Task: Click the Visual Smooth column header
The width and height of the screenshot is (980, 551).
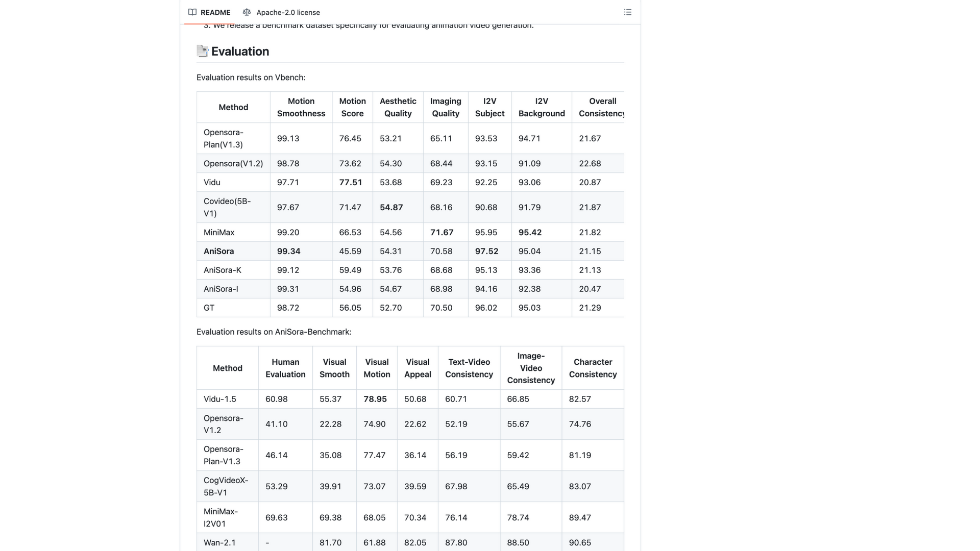Action: [334, 368]
